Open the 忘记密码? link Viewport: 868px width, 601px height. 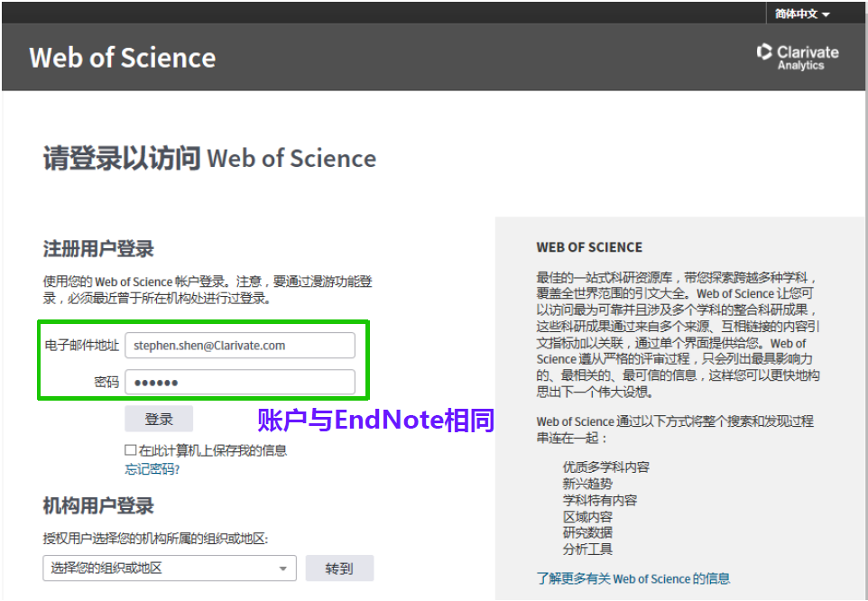(152, 469)
